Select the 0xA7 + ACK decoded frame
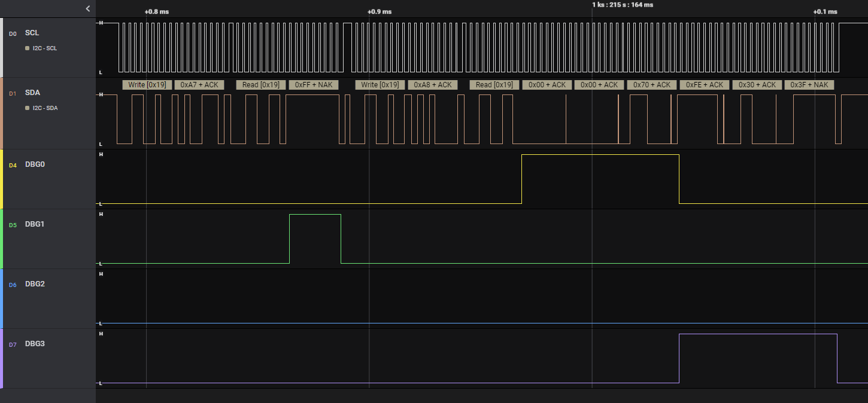Screen dimensions: 868x403 click(x=199, y=85)
